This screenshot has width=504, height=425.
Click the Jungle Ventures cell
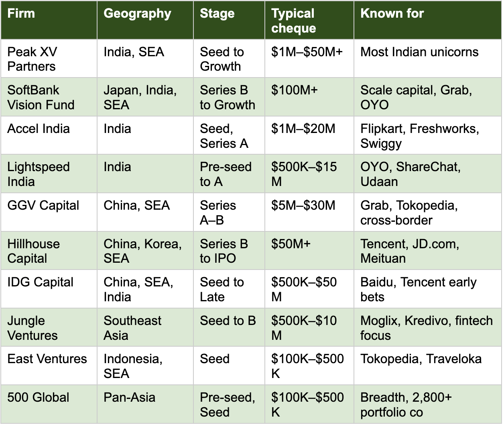[49, 327]
